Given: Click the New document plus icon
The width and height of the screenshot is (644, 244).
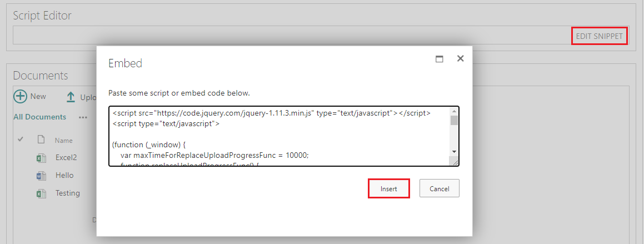Looking at the screenshot, I should 20,97.
